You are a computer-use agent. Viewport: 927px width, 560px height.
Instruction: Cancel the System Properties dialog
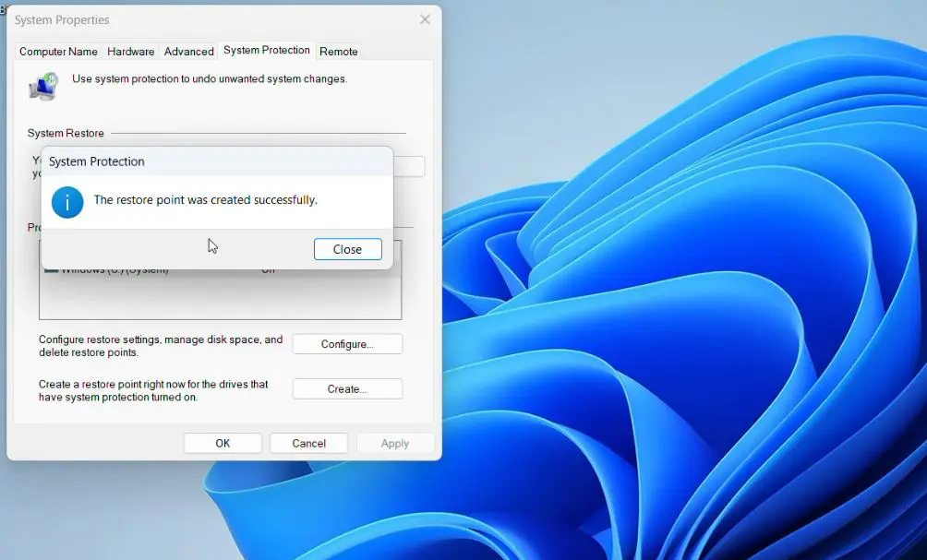[x=308, y=443]
